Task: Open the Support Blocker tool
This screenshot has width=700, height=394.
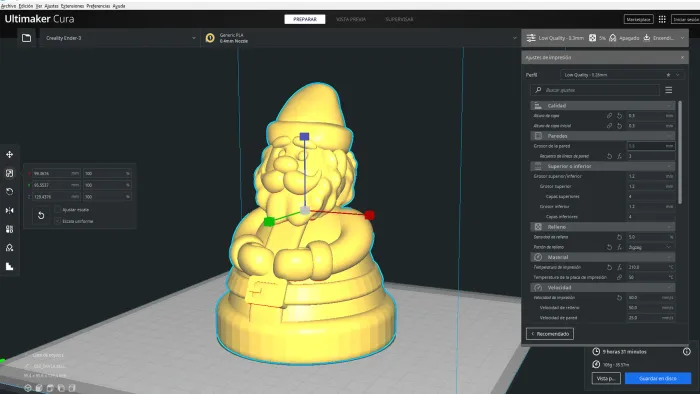Action: [x=9, y=248]
